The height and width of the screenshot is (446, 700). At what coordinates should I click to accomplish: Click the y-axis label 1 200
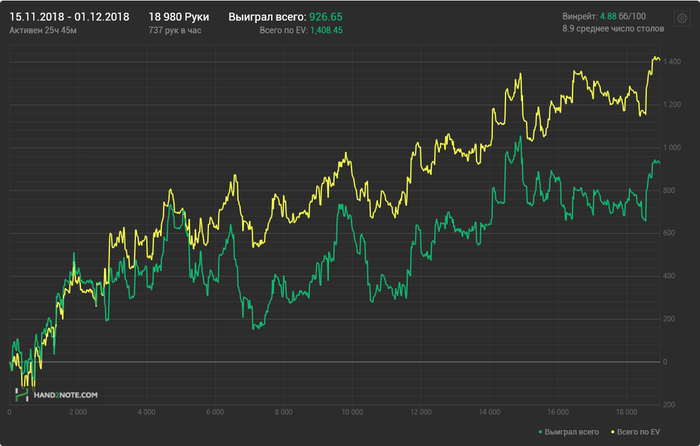pyautogui.click(x=672, y=104)
